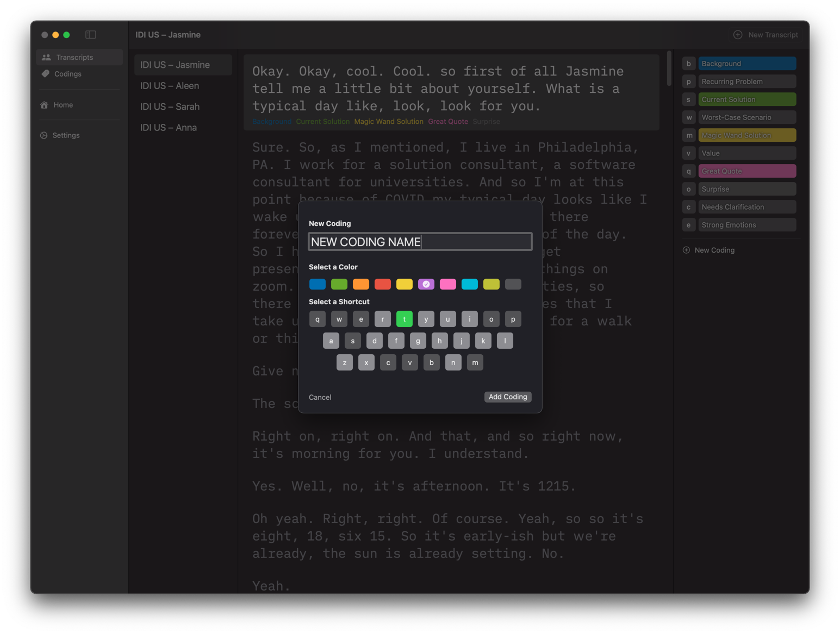This screenshot has width=840, height=634.
Task: Select the orange color swatch
Action: click(x=361, y=284)
